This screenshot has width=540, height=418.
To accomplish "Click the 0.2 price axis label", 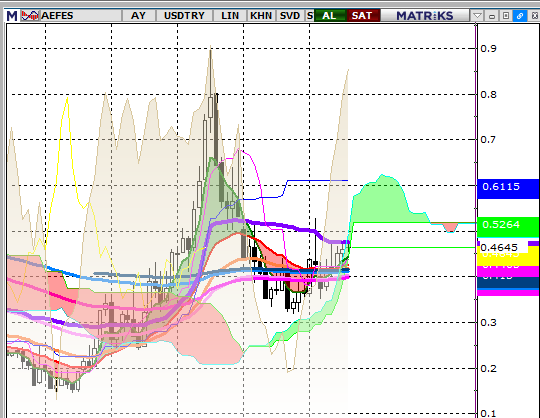I will point(489,369).
